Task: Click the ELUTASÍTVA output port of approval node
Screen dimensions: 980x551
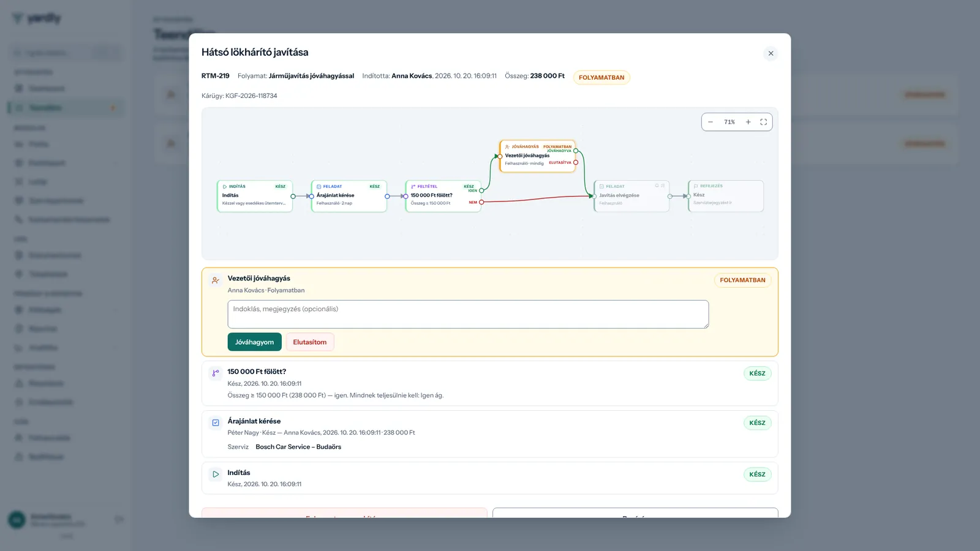Action: click(576, 162)
